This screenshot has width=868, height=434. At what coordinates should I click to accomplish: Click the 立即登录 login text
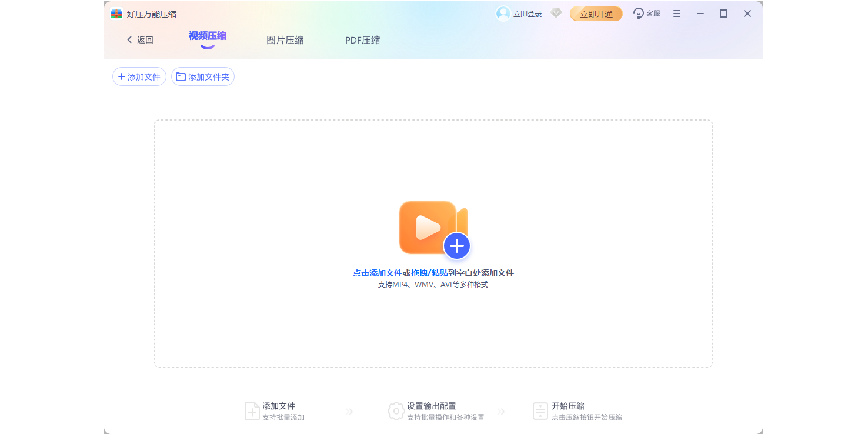pos(528,14)
